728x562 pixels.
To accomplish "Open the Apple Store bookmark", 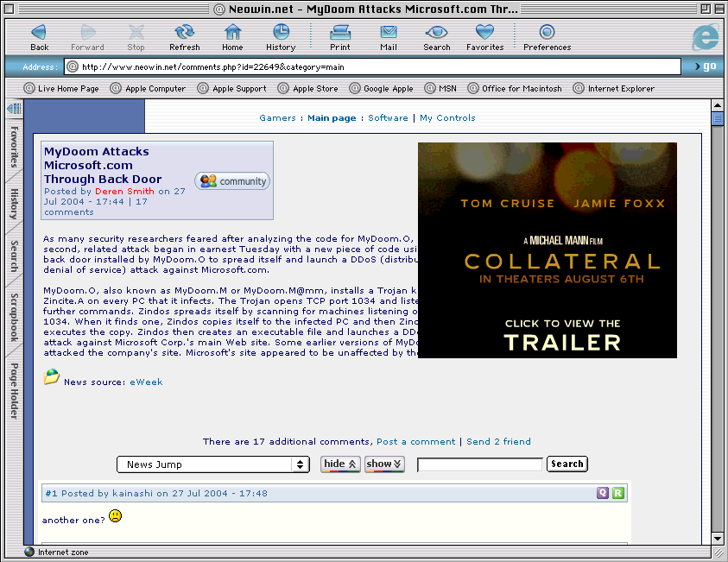I will (307, 88).
